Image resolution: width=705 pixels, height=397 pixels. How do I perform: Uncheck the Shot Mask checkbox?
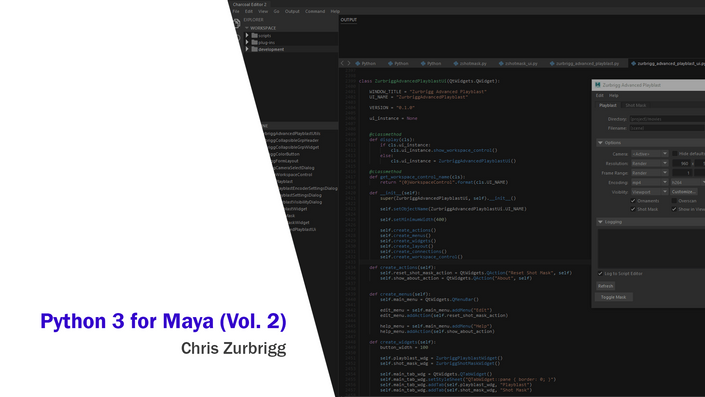(633, 209)
